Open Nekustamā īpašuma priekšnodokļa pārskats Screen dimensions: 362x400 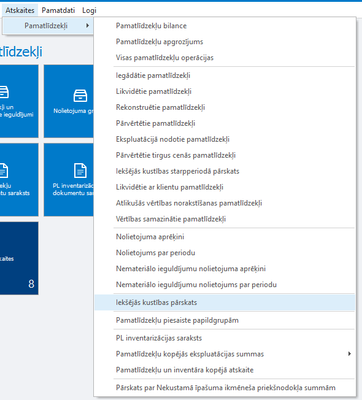(225, 388)
